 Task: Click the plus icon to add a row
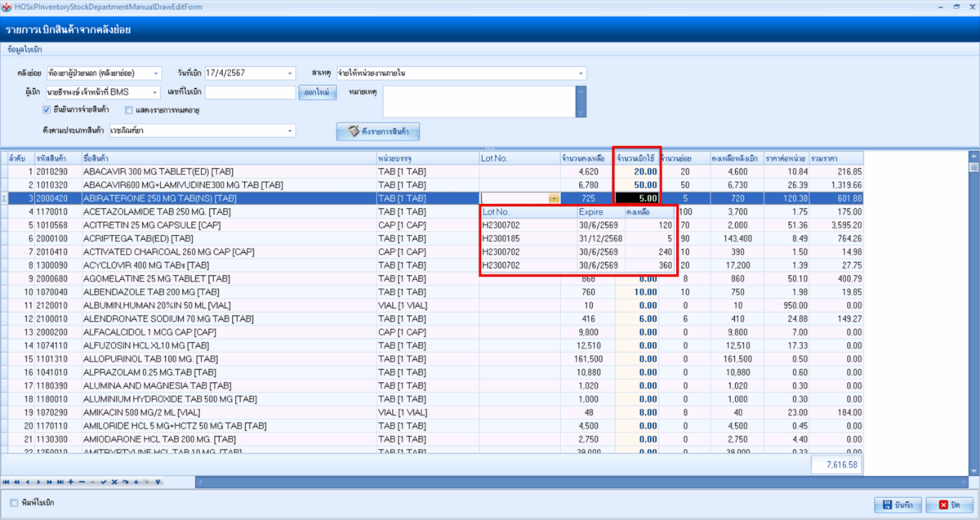(71, 482)
